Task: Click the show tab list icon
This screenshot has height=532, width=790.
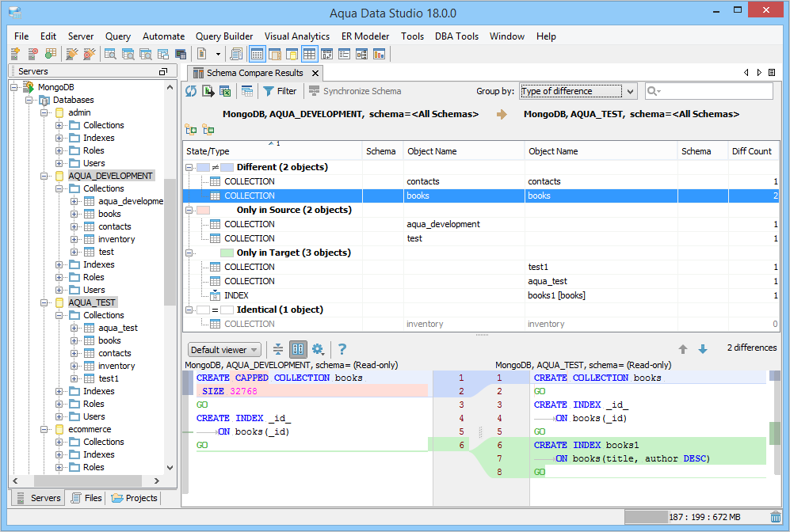Action: (x=771, y=73)
